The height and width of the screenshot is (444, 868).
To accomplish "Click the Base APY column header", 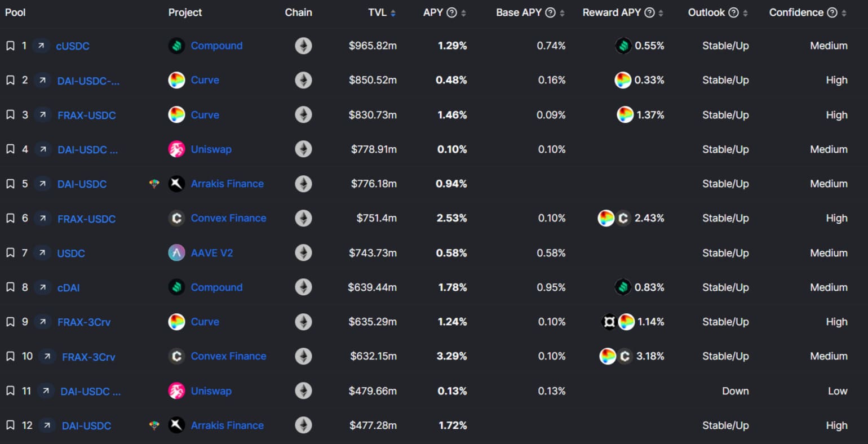I will click(x=518, y=12).
